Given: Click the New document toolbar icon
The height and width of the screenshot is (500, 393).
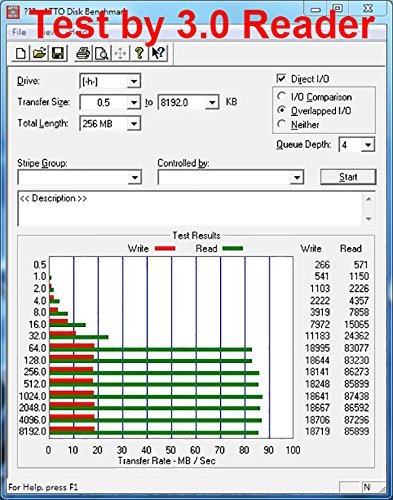Looking at the screenshot, I should pyautogui.click(x=21, y=53).
